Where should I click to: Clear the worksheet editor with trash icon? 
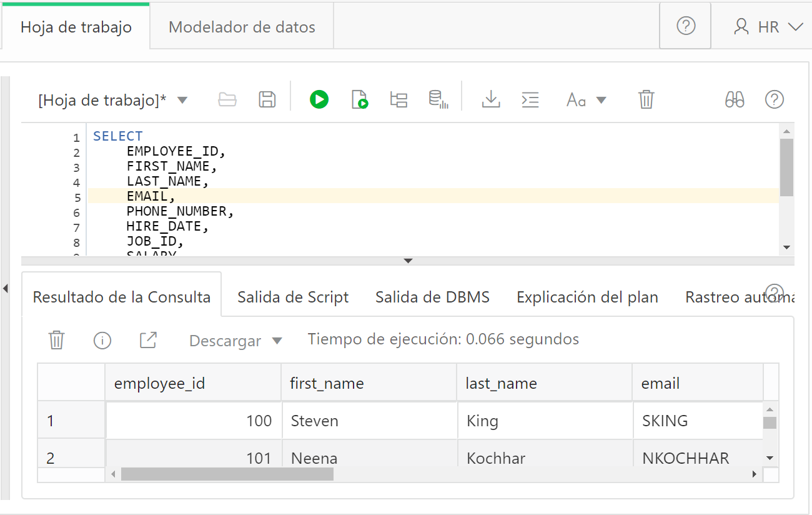[646, 99]
